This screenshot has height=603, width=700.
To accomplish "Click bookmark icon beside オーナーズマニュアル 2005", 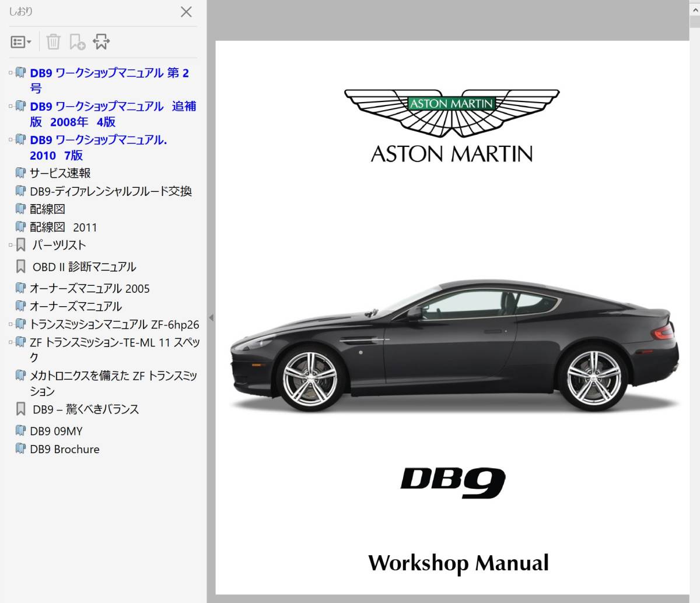I will point(20,288).
